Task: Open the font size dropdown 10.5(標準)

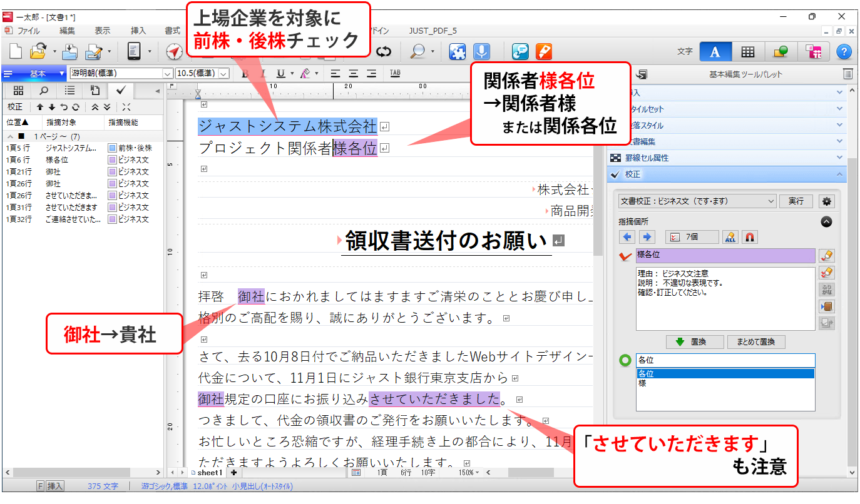Action: tap(223, 74)
